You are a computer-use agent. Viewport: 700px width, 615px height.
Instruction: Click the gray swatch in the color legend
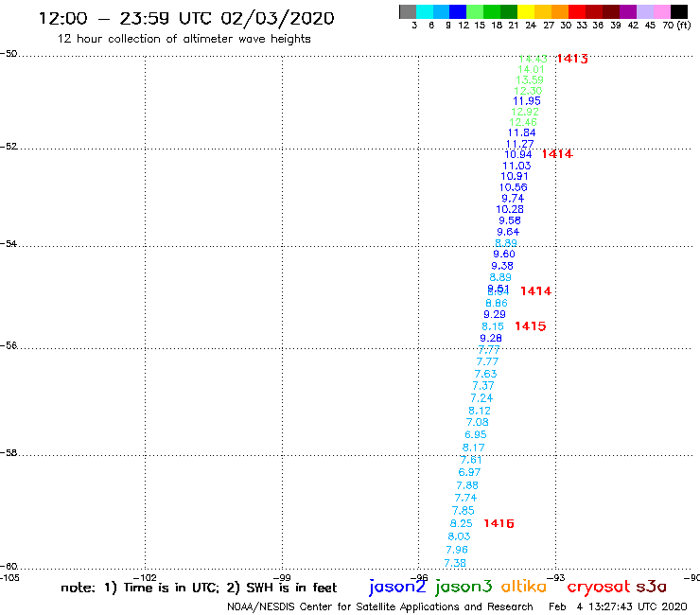[408, 11]
